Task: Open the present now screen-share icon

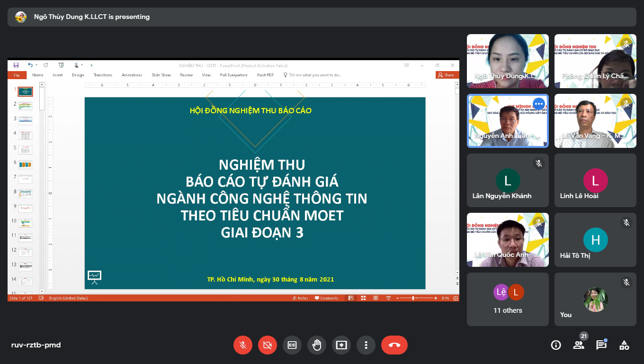Action: [341, 345]
